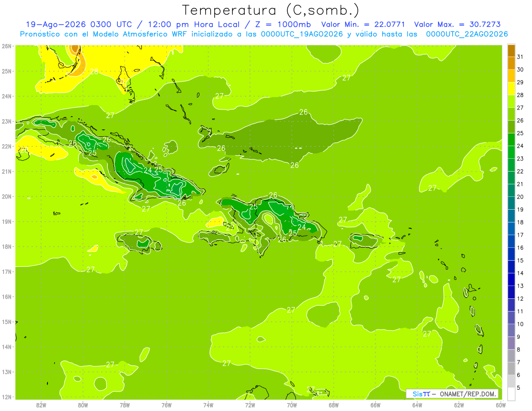Viewport: 532px width, 411px height.
Task: Click the purple legend band between 9 and 10
Action: click(511, 330)
